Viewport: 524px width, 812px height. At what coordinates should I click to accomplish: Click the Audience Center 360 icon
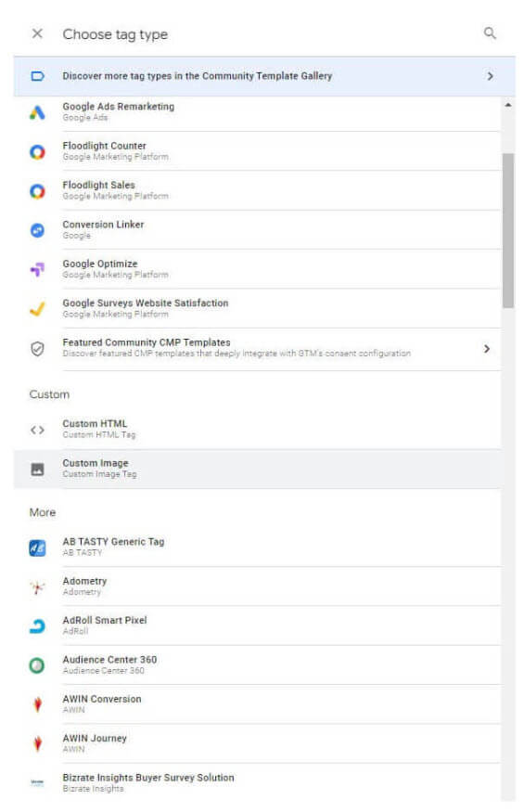[37, 666]
